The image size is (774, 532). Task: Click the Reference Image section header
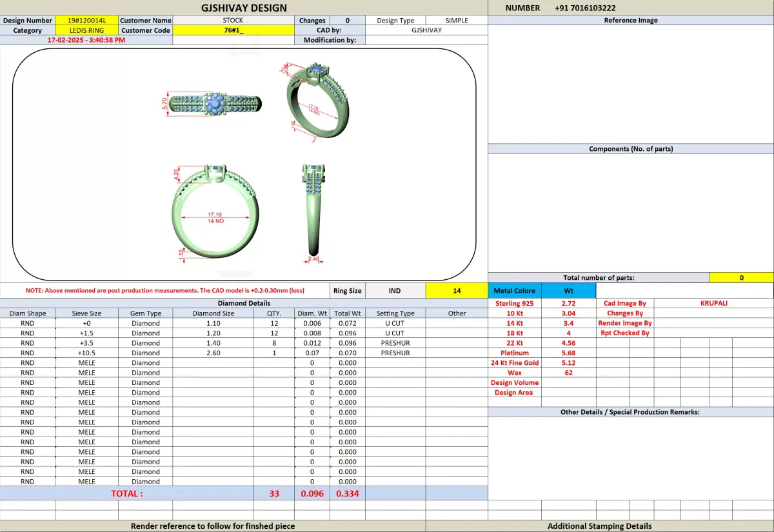(x=631, y=20)
